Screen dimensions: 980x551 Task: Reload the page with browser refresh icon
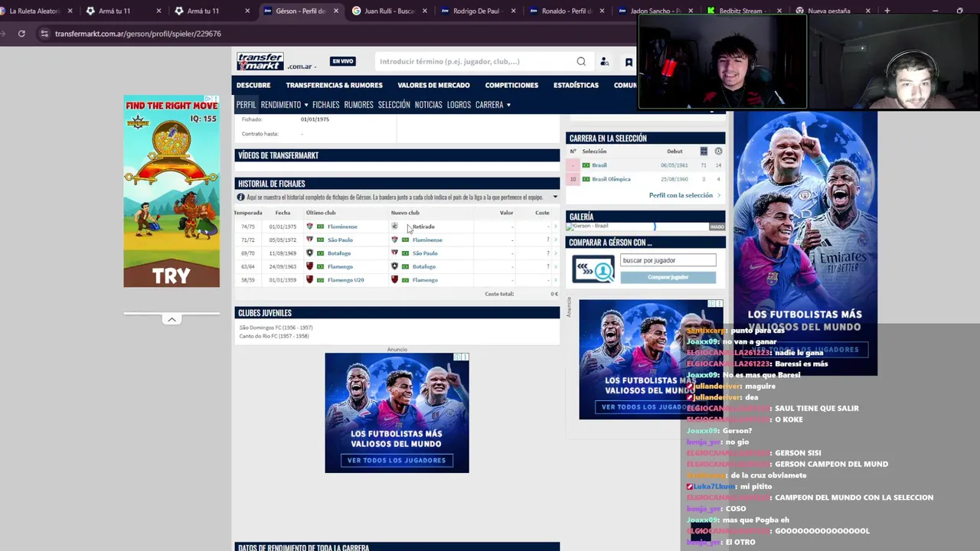[x=21, y=34]
